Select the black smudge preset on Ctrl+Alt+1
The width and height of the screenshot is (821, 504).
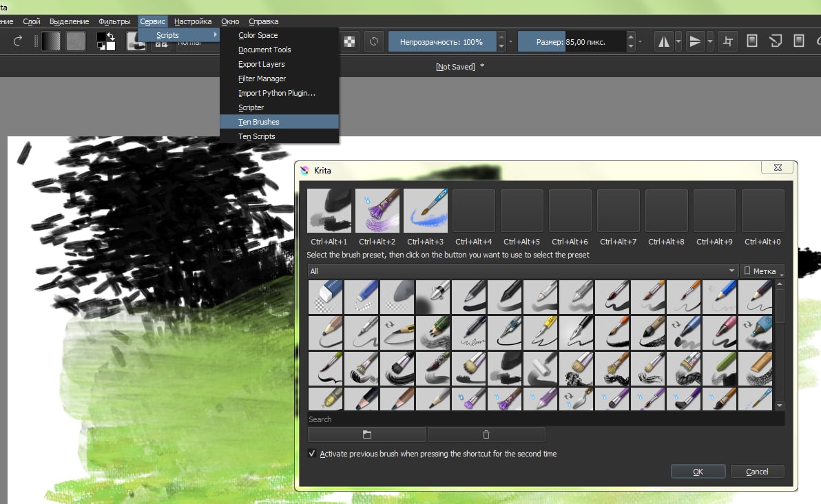coord(329,211)
